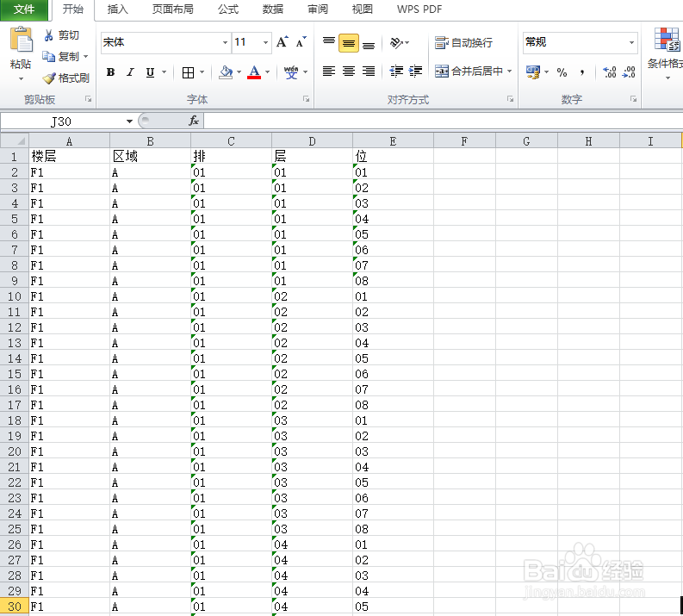This screenshot has width=683, height=616.
Task: Expand the underline style dropdown arrow
Action: (165, 72)
